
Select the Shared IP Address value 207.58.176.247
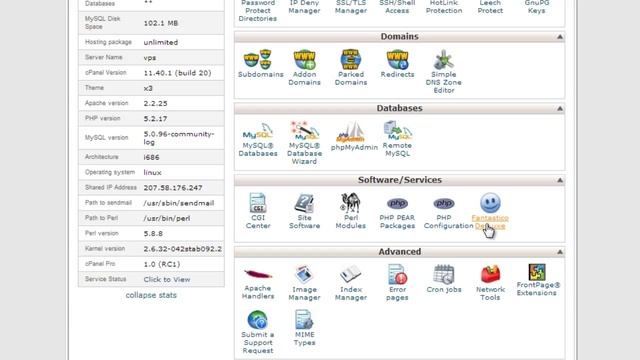coord(173,188)
